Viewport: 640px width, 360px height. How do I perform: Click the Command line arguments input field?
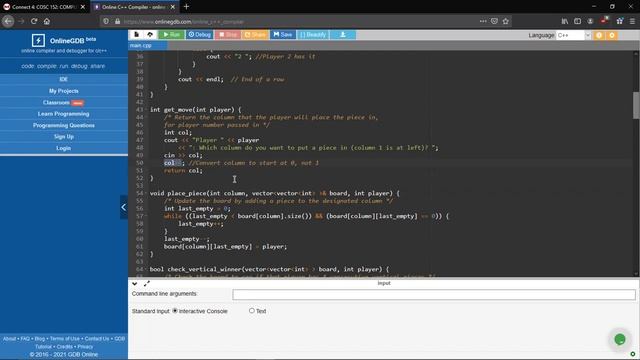point(434,294)
